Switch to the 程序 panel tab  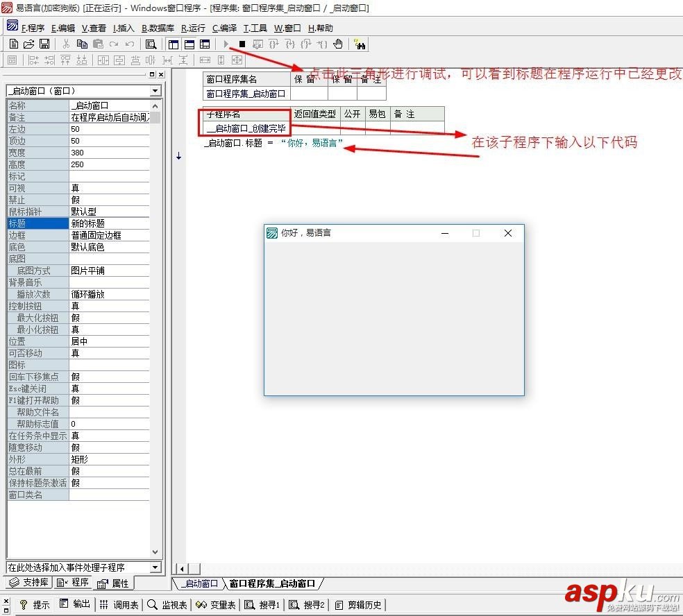pos(73,583)
